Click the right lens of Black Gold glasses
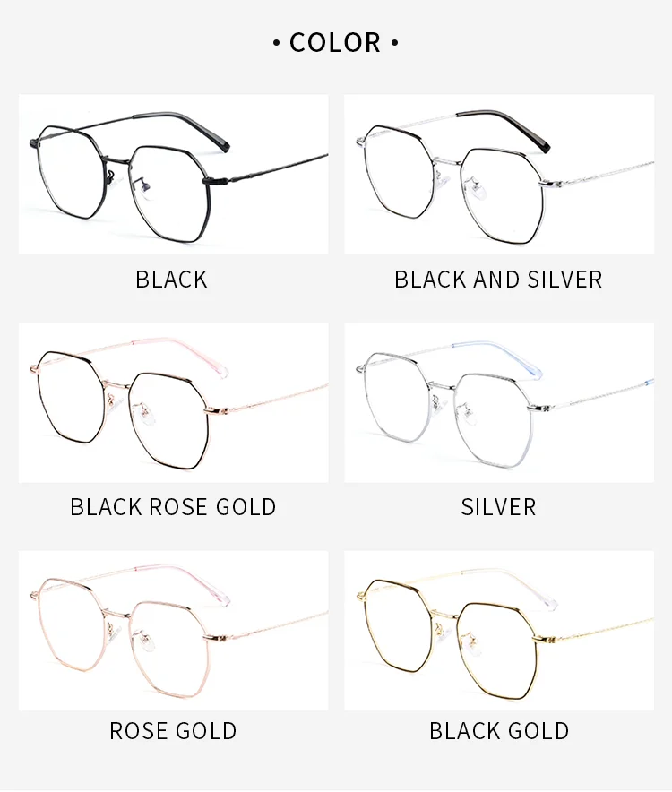The height and width of the screenshot is (792, 672). click(501, 651)
